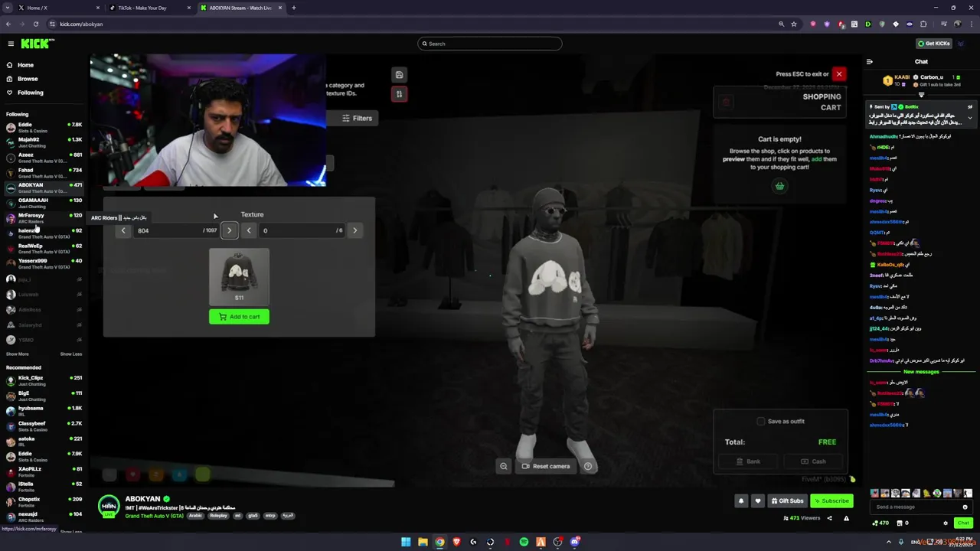Open OSAMAAAH's channel in the Following list
Image resolution: width=980 pixels, height=551 pixels.
click(x=44, y=203)
